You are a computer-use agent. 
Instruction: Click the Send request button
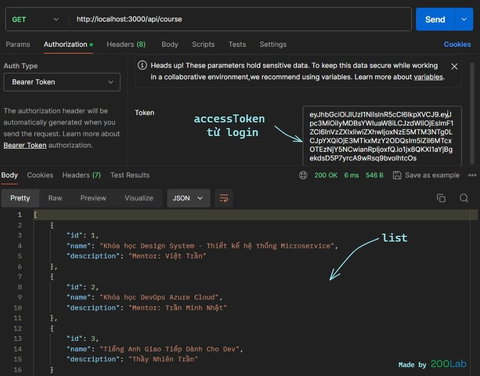click(435, 20)
